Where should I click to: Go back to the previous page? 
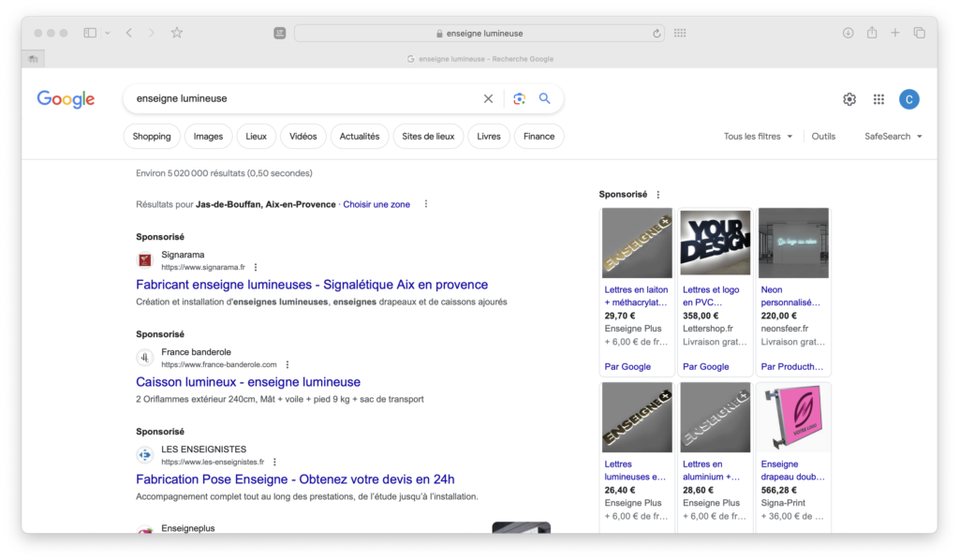(x=129, y=33)
